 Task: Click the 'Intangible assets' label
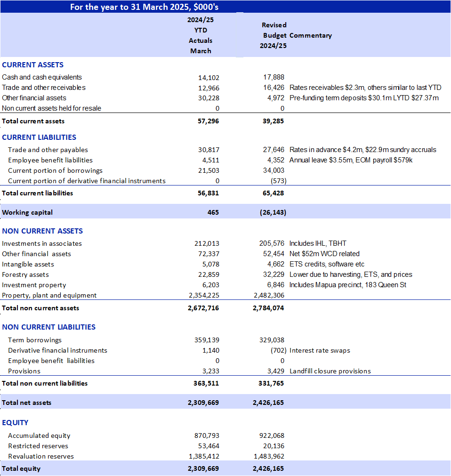28,264
